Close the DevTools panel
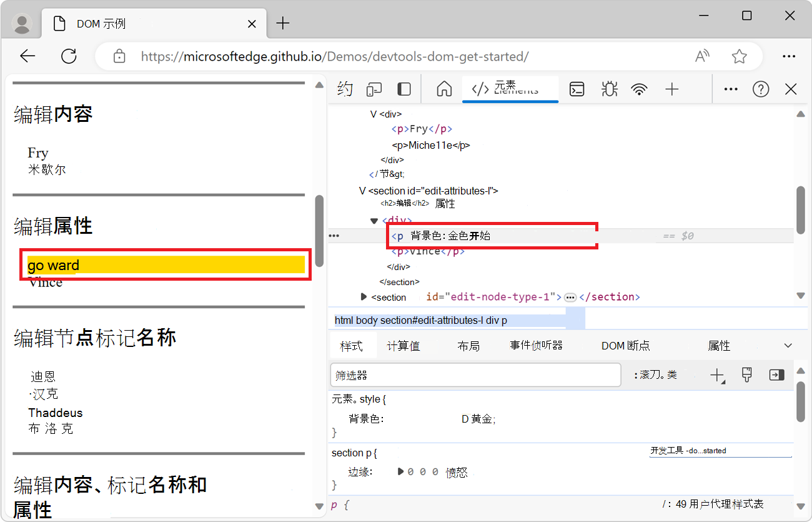 coord(791,89)
